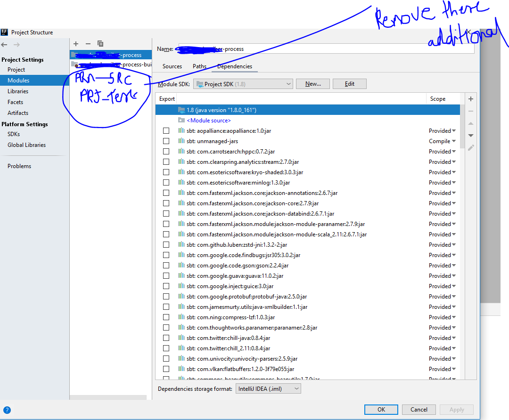The width and height of the screenshot is (509, 420).
Task: Click the New... SDK button
Action: (x=313, y=84)
